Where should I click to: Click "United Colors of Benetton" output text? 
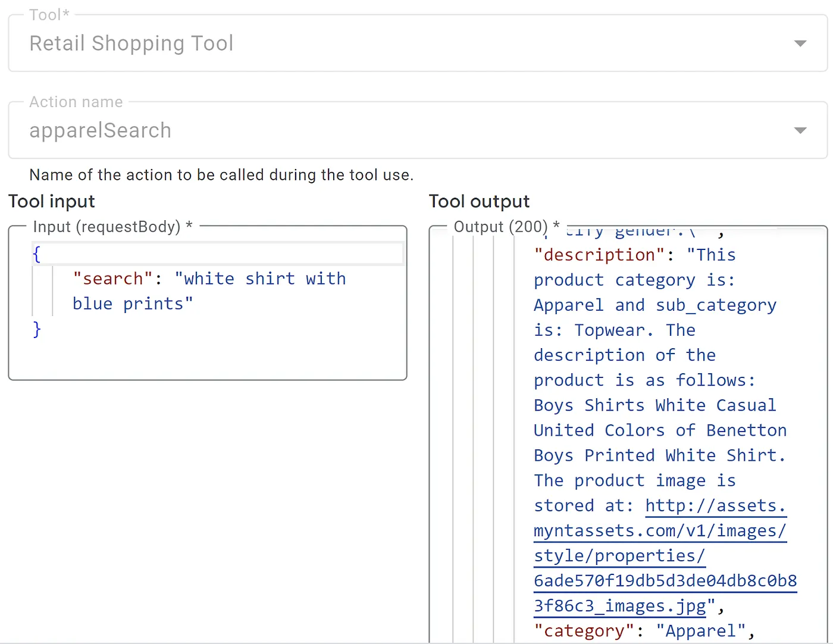[660, 430]
